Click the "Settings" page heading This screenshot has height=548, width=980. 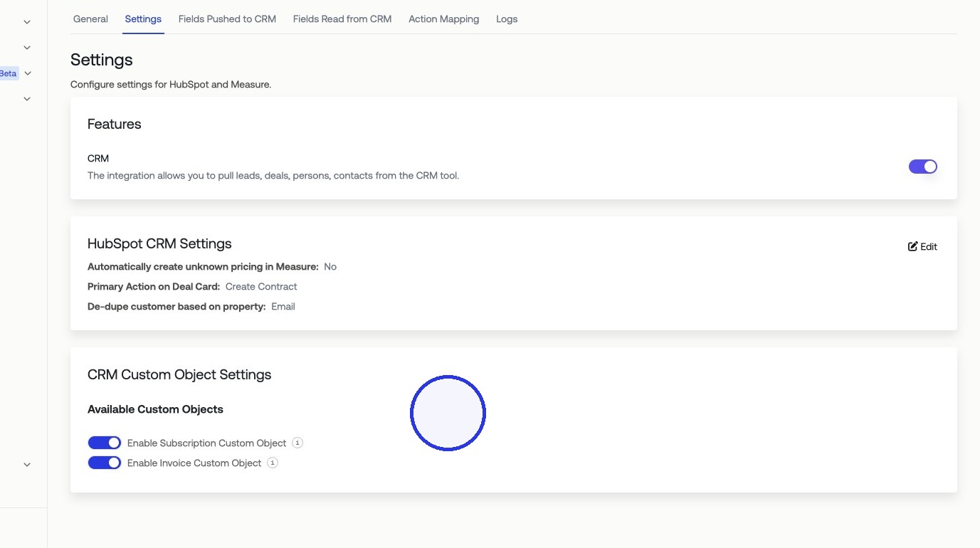pos(102,60)
